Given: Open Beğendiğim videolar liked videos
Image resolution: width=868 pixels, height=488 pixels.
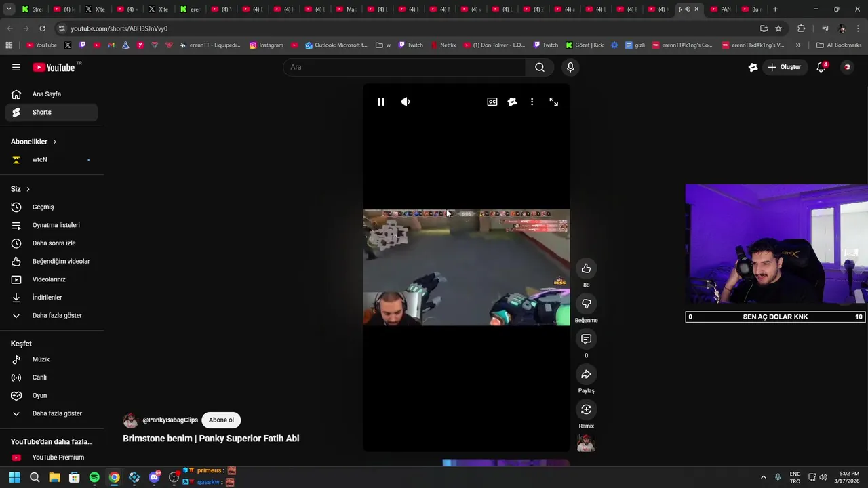Looking at the screenshot, I should [52, 261].
